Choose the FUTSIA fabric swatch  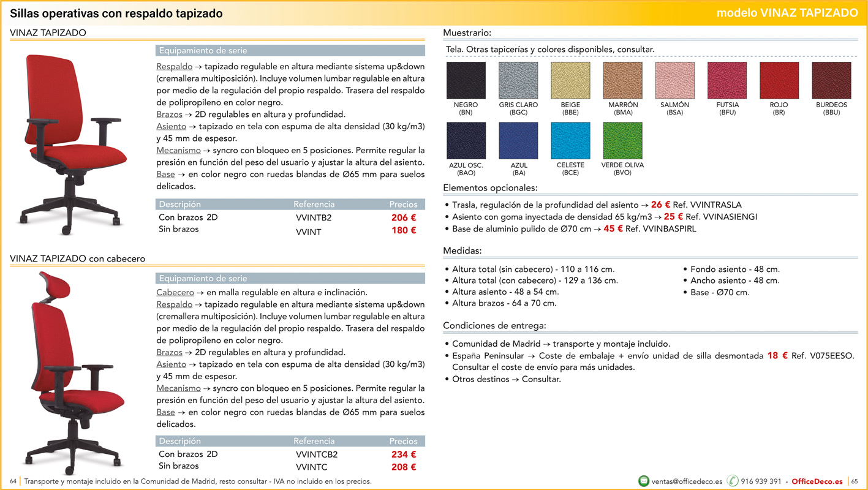point(727,80)
